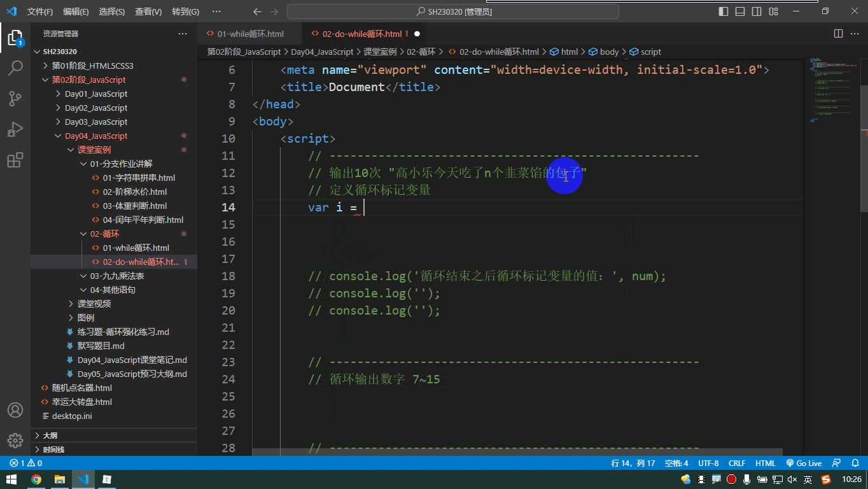Toggle the input method 英 indicator
This screenshot has width=868, height=489.
pyautogui.click(x=808, y=479)
